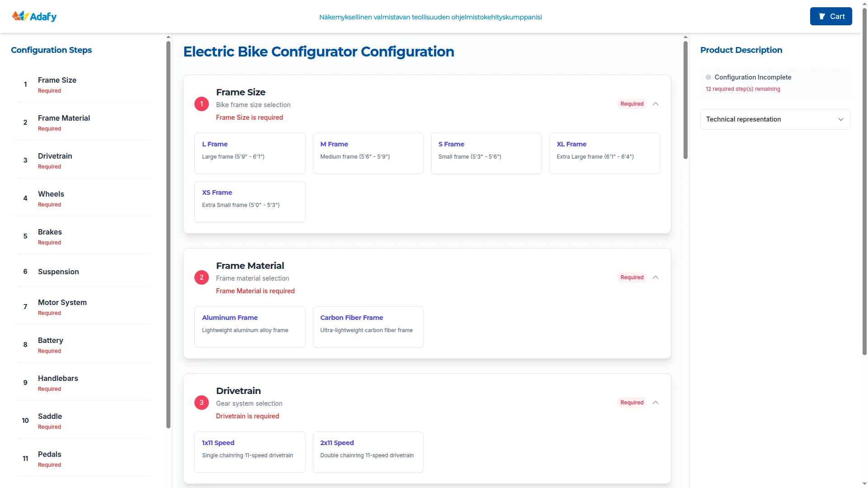
Task: Choose the Carbon Fiber Frame option
Action: 368,327
